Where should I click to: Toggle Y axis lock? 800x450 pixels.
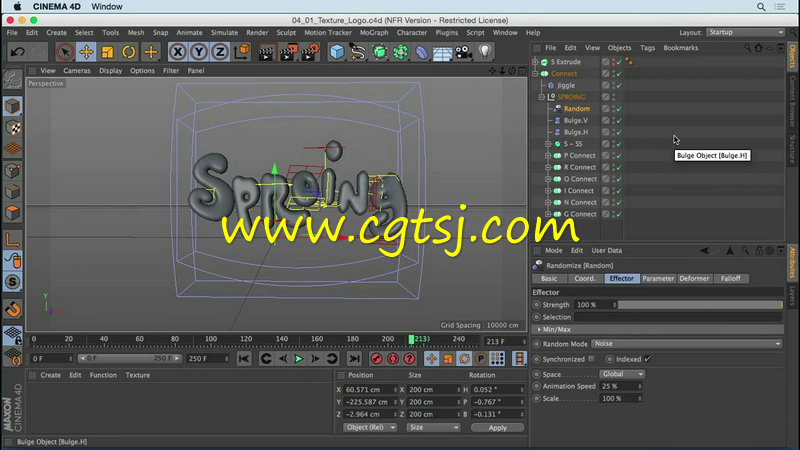pos(199,52)
